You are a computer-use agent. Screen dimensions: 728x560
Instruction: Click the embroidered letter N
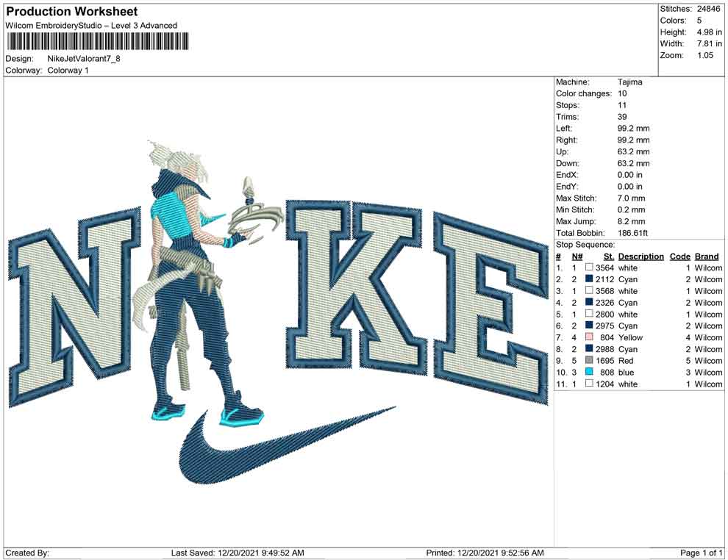(x=74, y=306)
